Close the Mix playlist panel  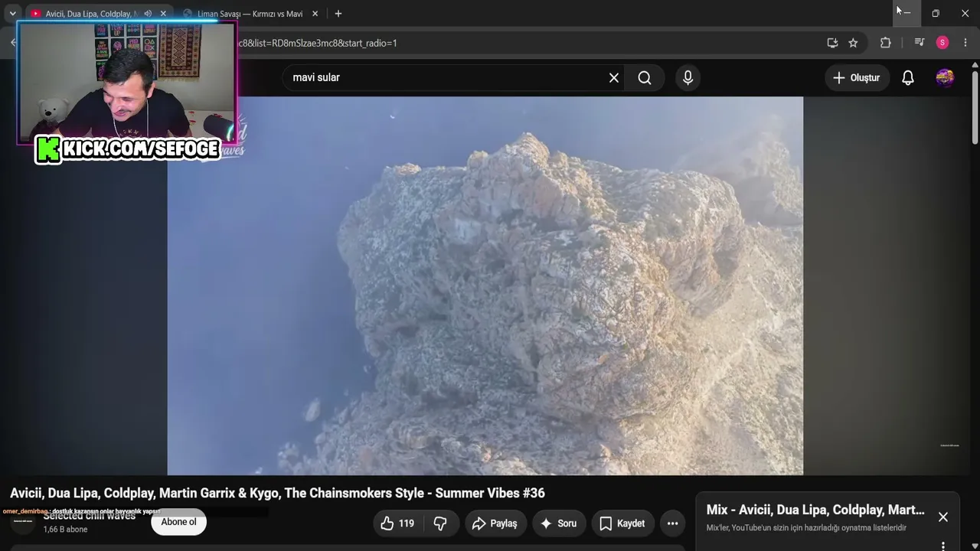[943, 517]
